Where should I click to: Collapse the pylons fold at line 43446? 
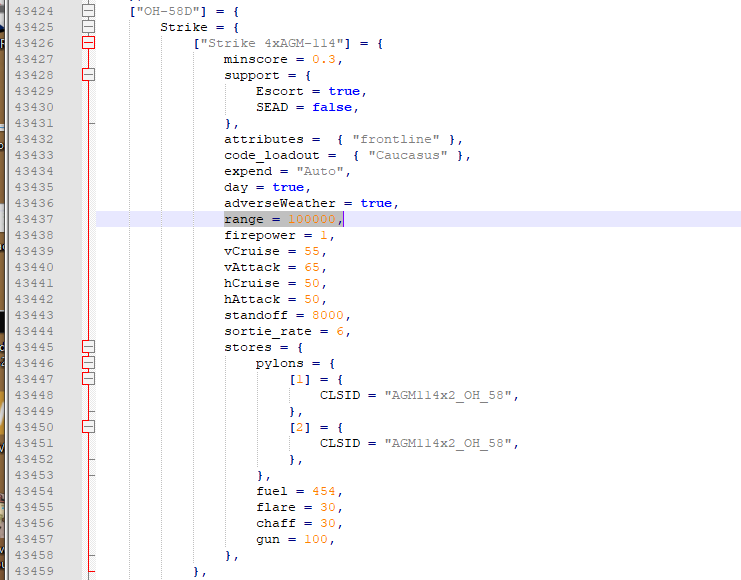[x=88, y=363]
